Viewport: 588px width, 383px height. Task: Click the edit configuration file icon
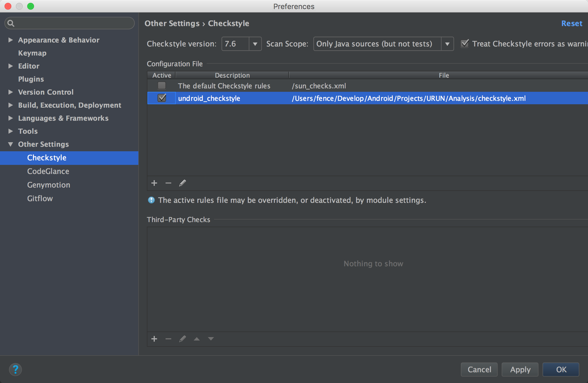click(x=182, y=183)
